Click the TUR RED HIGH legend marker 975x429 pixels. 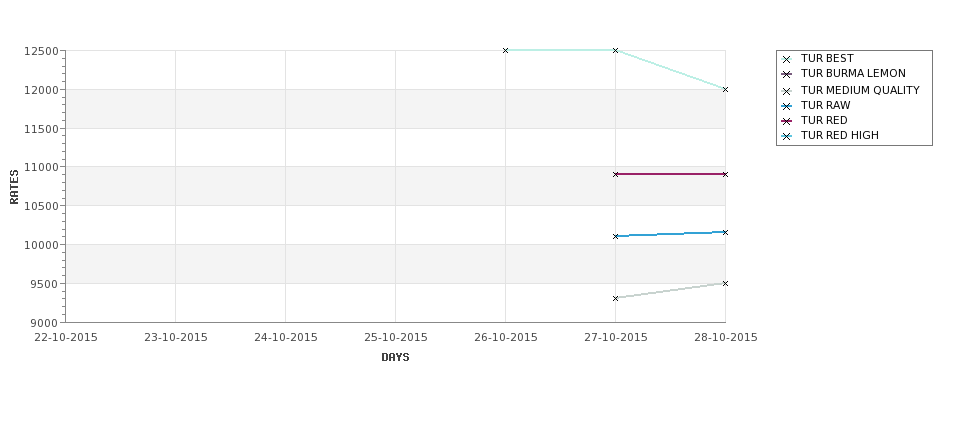pos(787,136)
